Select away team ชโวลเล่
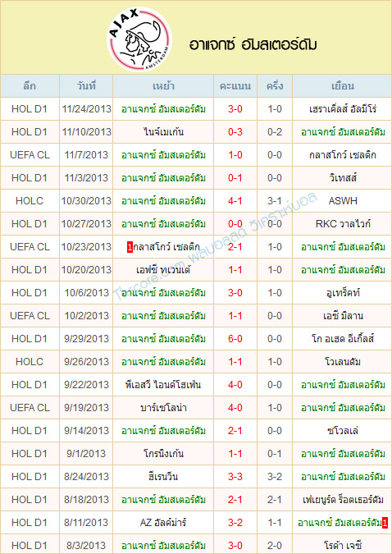The image size is (392, 554). 343,430
